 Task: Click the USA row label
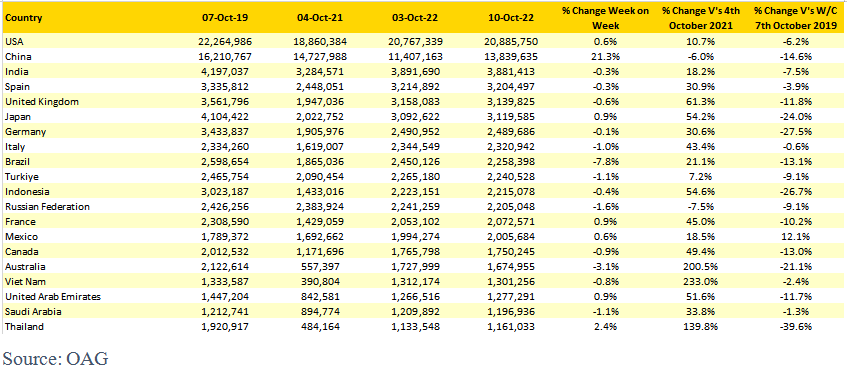[12, 41]
